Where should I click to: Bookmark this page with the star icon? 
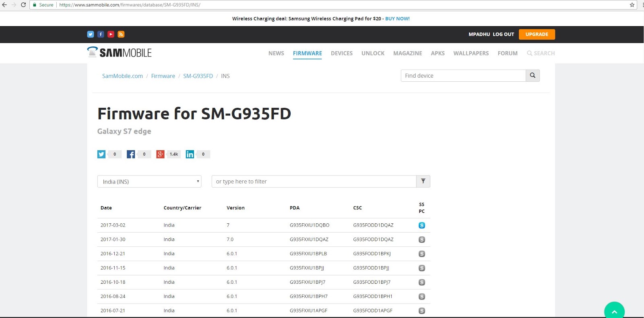(x=632, y=5)
